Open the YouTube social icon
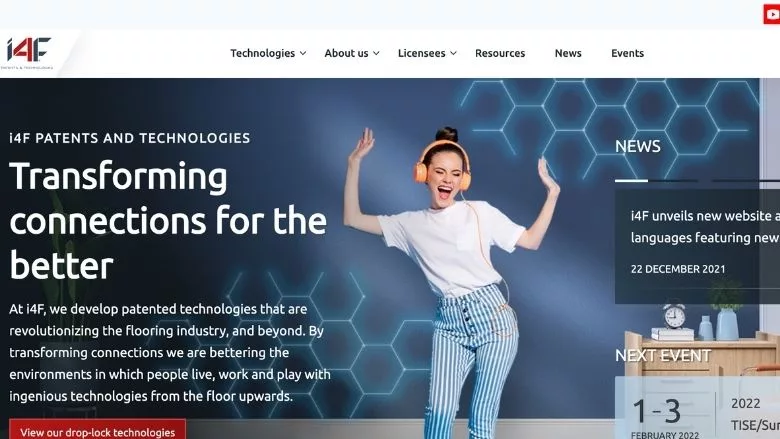Screen dimensions: 780x439 point(771,14)
